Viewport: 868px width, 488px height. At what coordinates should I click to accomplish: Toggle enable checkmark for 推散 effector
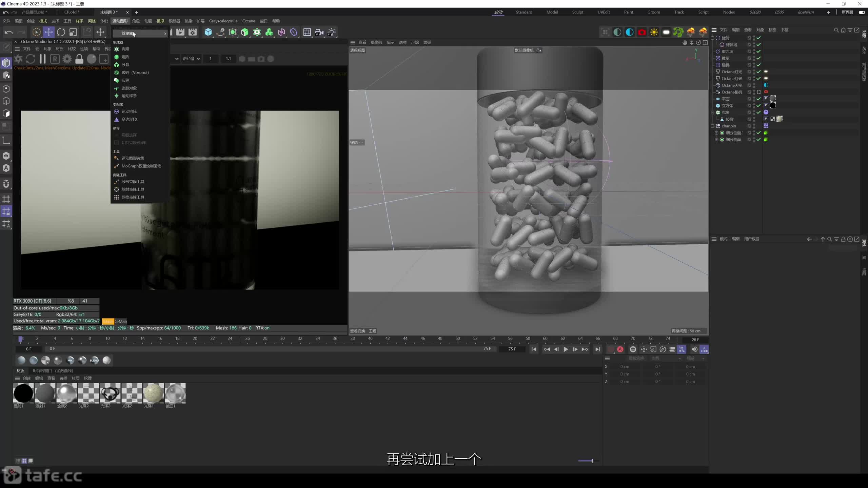758,58
